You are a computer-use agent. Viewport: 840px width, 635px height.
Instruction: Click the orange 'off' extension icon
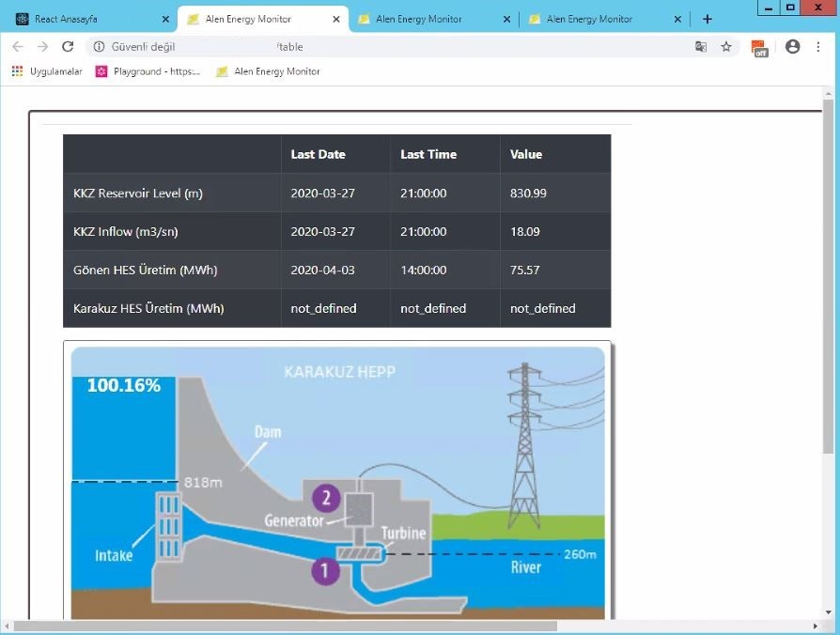759,48
